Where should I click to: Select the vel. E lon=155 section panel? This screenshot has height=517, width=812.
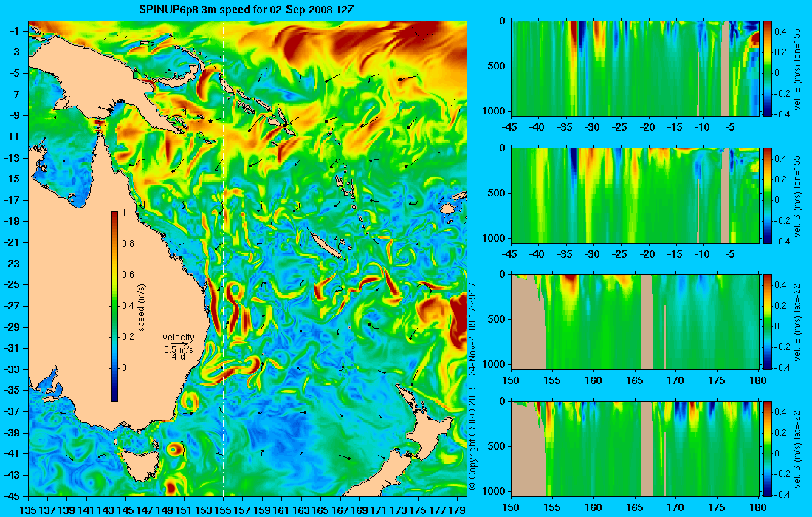(x=635, y=69)
